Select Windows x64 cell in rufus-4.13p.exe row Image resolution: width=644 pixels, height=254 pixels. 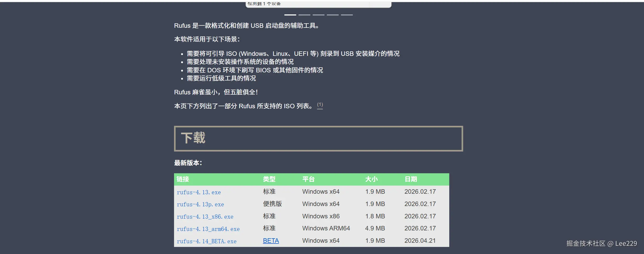[x=321, y=204]
